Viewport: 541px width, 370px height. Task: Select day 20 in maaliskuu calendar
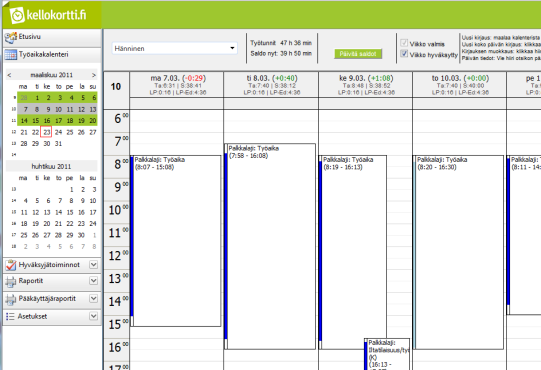[93, 121]
